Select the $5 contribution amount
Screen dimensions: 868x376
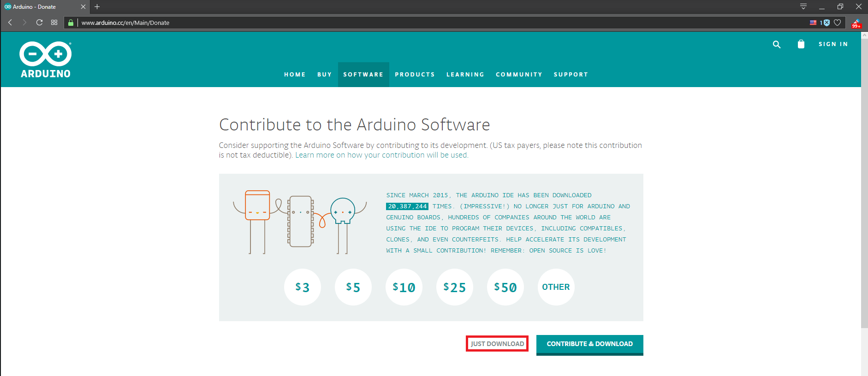353,287
